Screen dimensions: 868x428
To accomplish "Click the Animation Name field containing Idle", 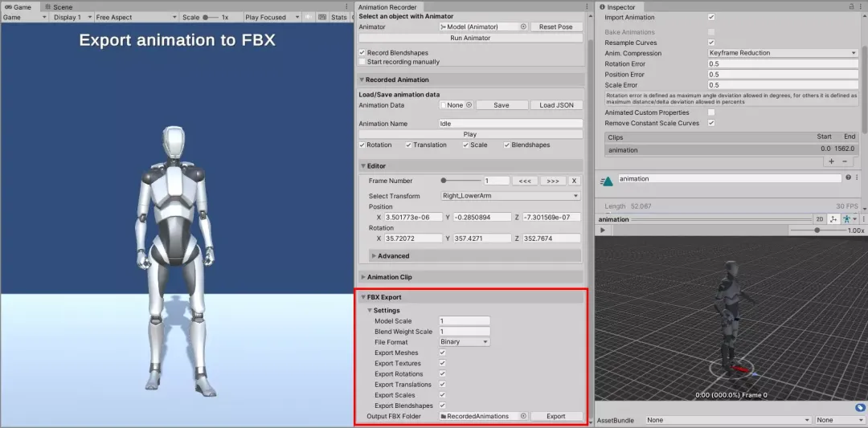I will pyautogui.click(x=510, y=124).
